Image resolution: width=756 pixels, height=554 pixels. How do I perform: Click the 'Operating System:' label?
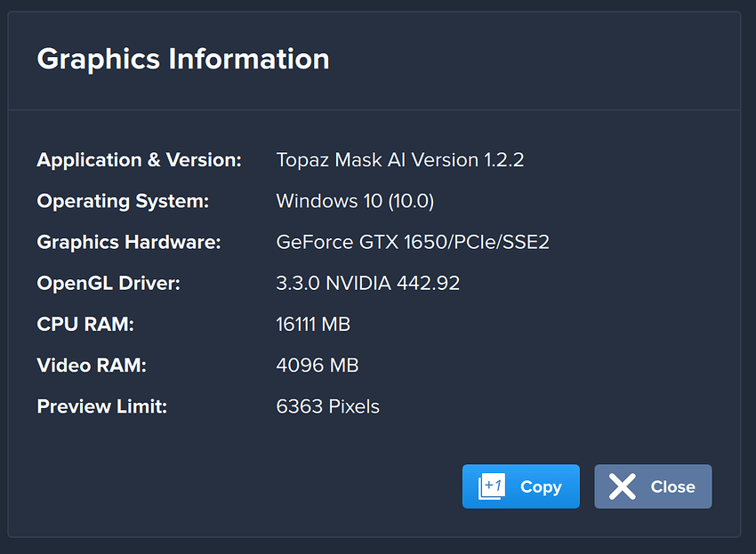coord(123,201)
